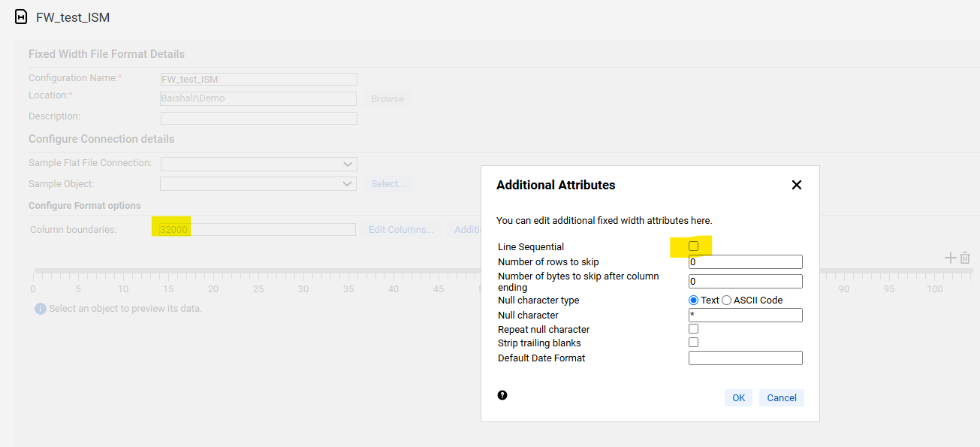Viewport: 980px width, 447px height.
Task: Tick the Repeat null character checkbox
Action: point(693,328)
